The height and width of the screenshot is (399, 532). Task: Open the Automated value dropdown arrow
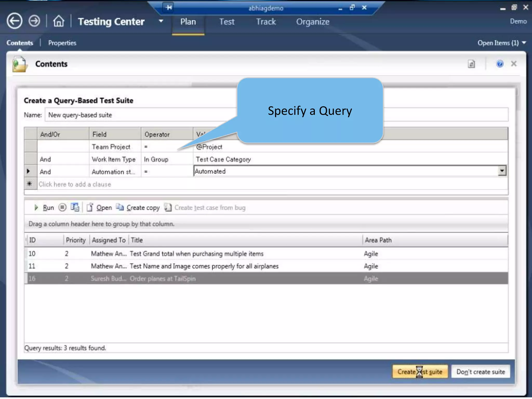pyautogui.click(x=502, y=171)
